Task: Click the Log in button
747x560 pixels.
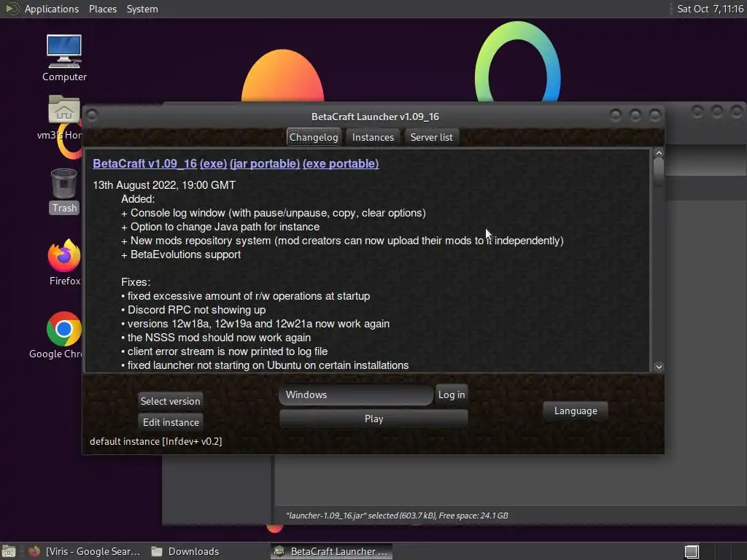Action: [x=451, y=394]
